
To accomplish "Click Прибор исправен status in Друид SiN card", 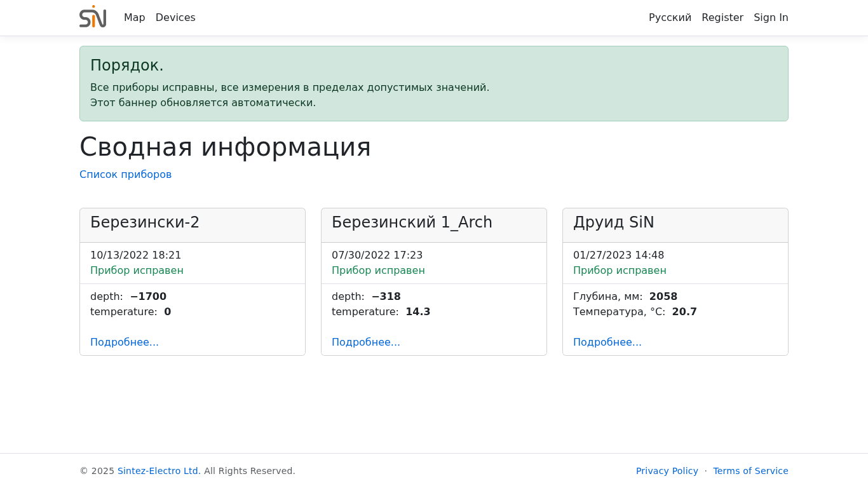I will [620, 270].
